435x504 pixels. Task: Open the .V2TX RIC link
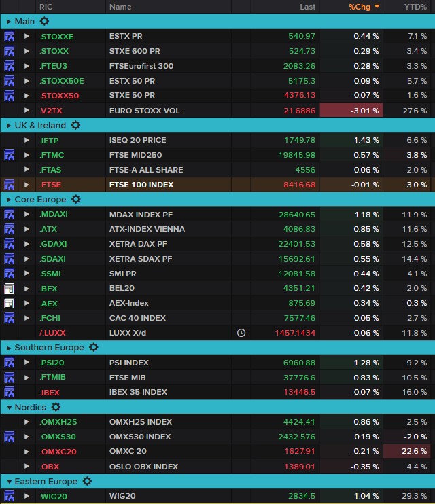pyautogui.click(x=51, y=111)
